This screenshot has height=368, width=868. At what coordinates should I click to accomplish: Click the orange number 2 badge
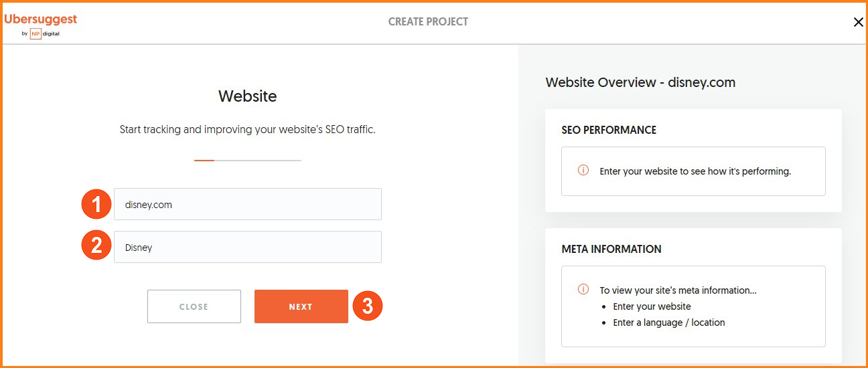[x=96, y=247]
